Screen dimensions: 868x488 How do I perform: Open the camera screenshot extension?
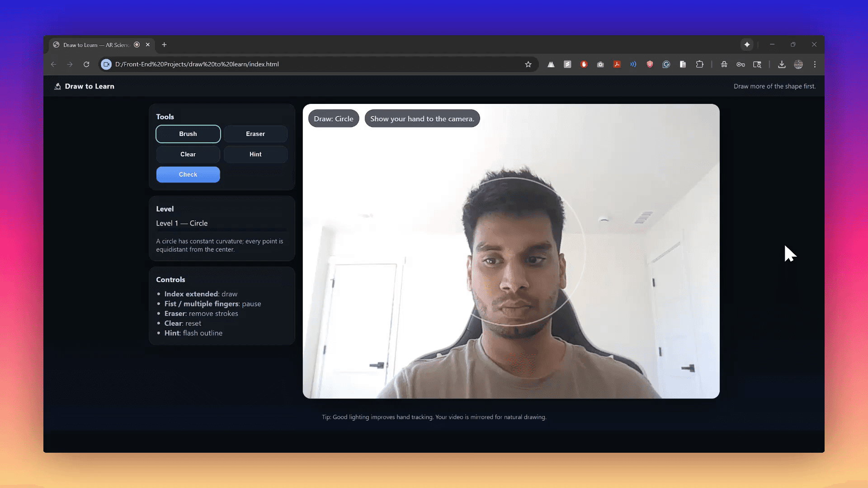[600, 64]
